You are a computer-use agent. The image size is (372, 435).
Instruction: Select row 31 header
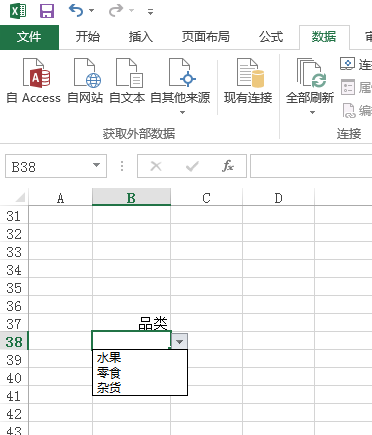pyautogui.click(x=14, y=216)
